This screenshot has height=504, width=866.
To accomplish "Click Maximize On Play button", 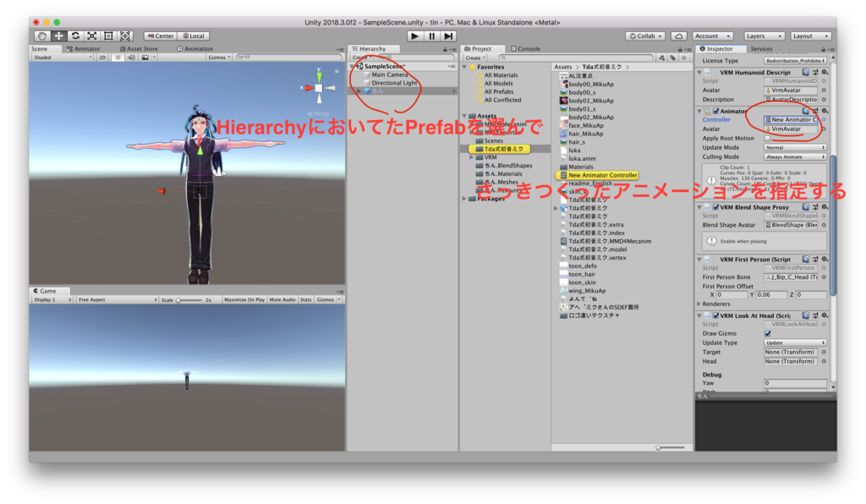I will point(244,299).
